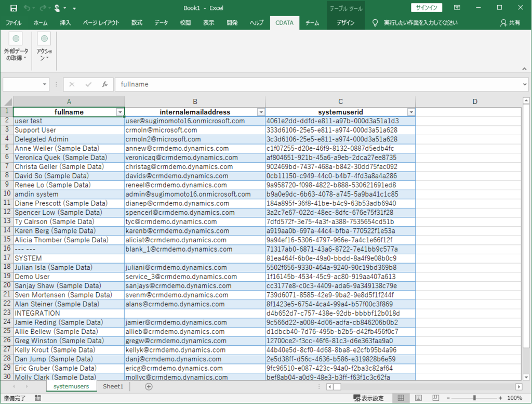Screen dimensions: 532x404
Task: Click cell 'annew@crmdemo.dynamics.com'
Action: coord(195,148)
